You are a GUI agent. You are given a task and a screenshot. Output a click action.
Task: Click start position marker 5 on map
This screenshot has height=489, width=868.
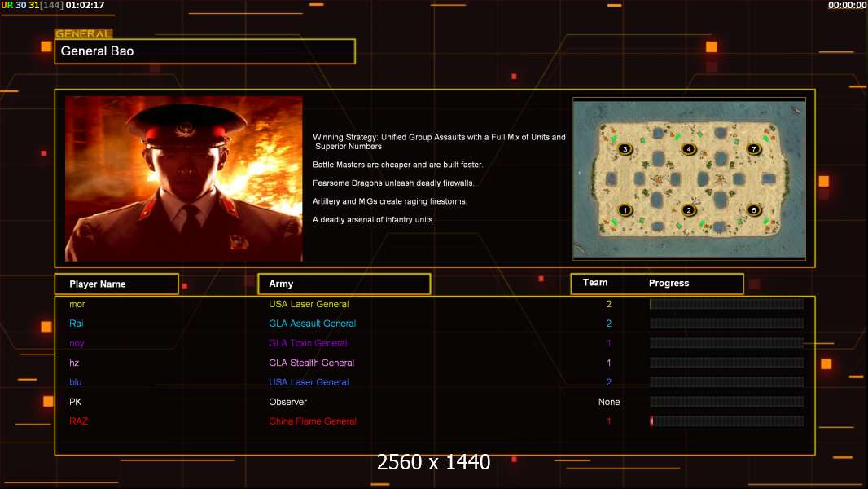point(753,210)
